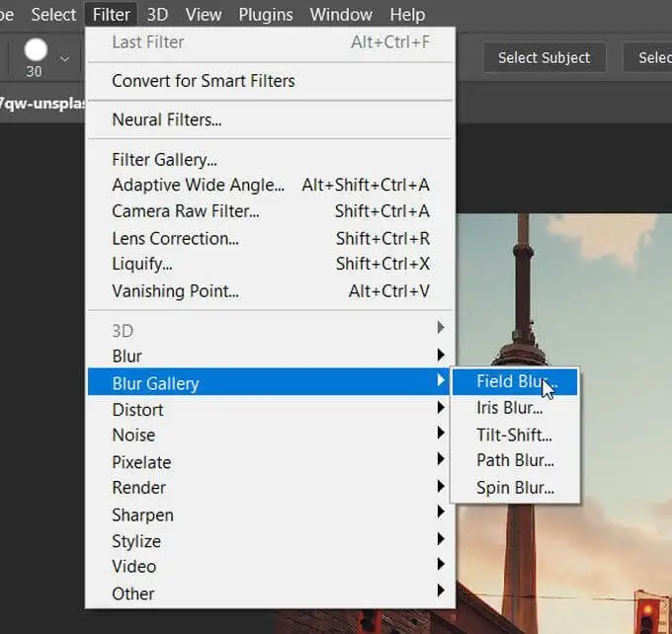
Task: Expand the Video submenu
Action: [270, 566]
